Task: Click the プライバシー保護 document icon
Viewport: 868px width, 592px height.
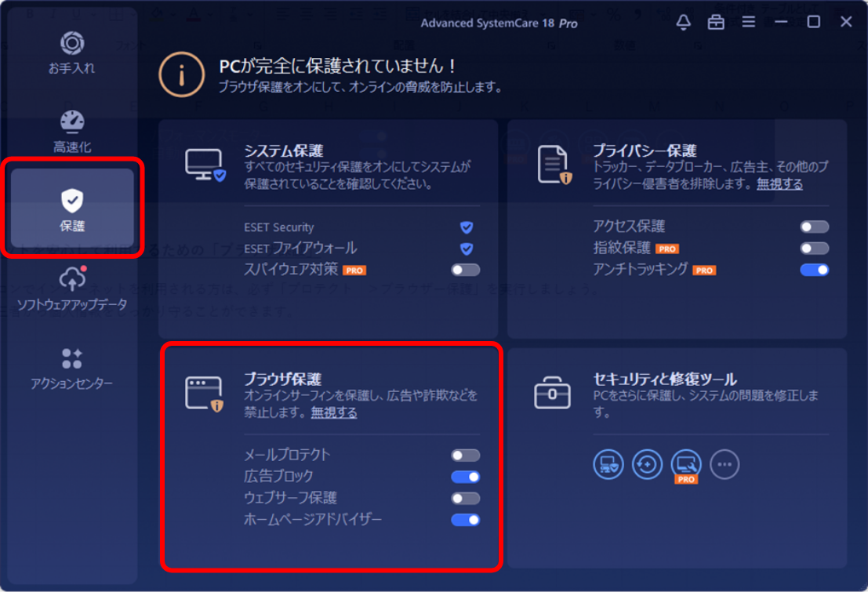Action: (554, 165)
